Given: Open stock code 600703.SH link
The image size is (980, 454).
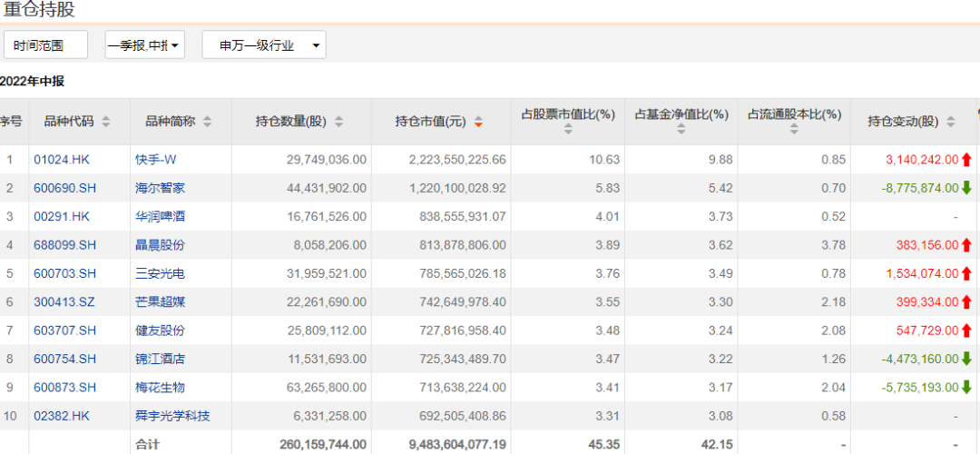Looking at the screenshot, I should coord(65,273).
